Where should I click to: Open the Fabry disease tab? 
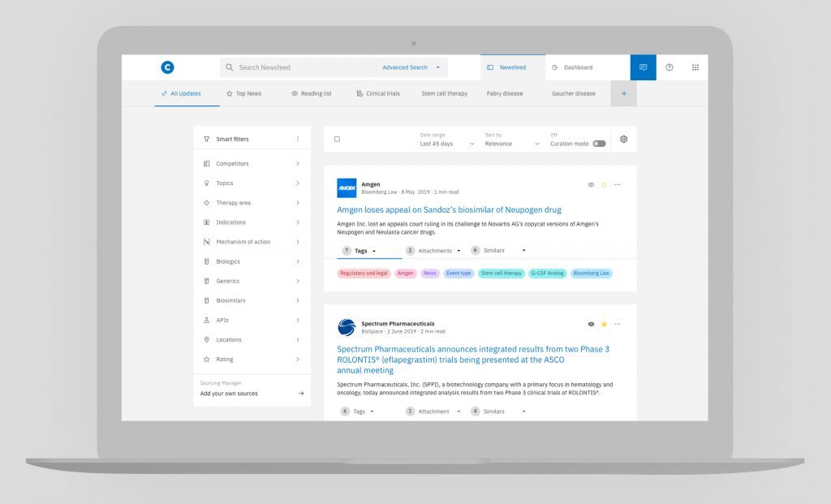pyautogui.click(x=505, y=93)
